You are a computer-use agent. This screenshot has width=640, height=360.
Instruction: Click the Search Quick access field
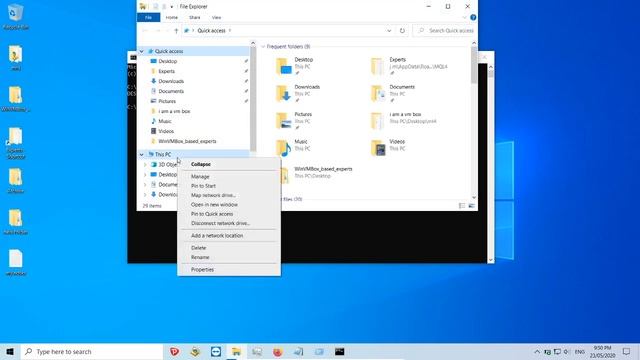point(444,31)
